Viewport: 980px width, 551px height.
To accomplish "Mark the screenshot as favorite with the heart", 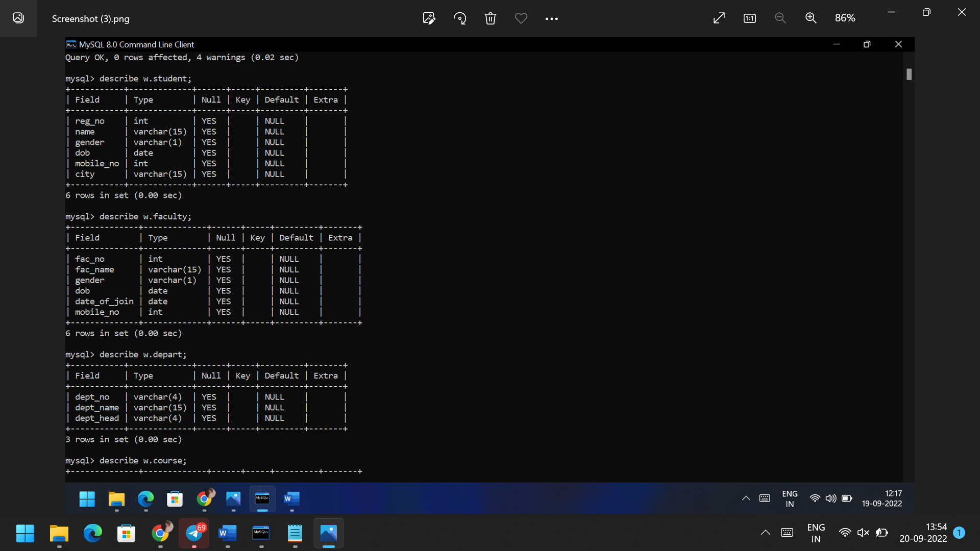I will point(521,18).
